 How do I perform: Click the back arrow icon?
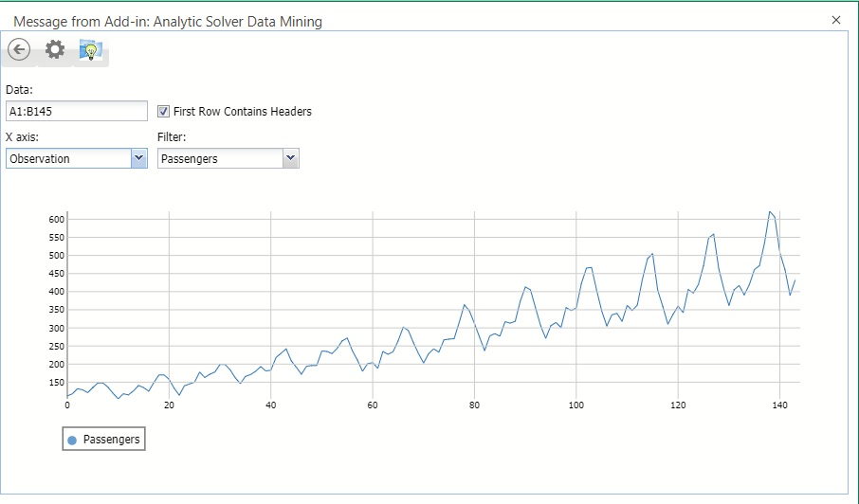tap(19, 50)
